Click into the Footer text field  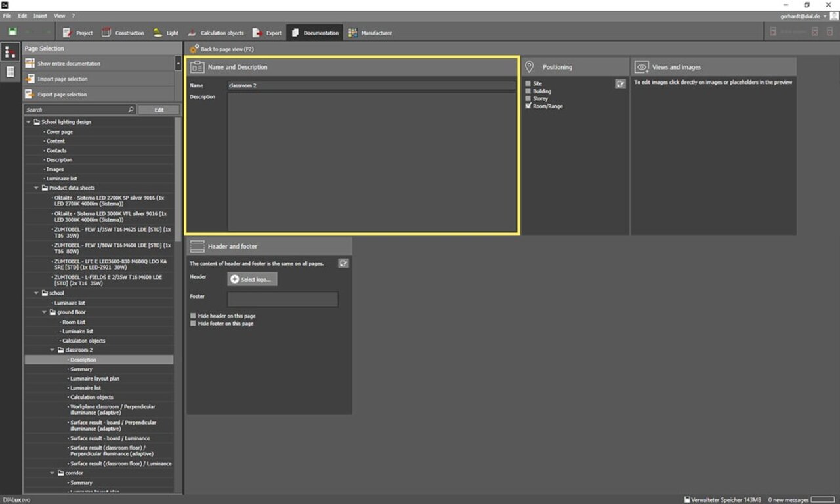pyautogui.click(x=282, y=299)
